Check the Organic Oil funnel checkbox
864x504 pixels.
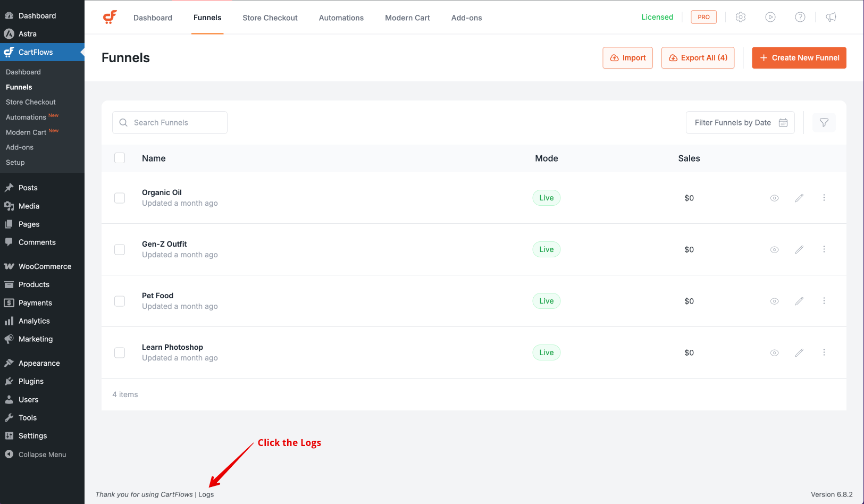point(120,198)
